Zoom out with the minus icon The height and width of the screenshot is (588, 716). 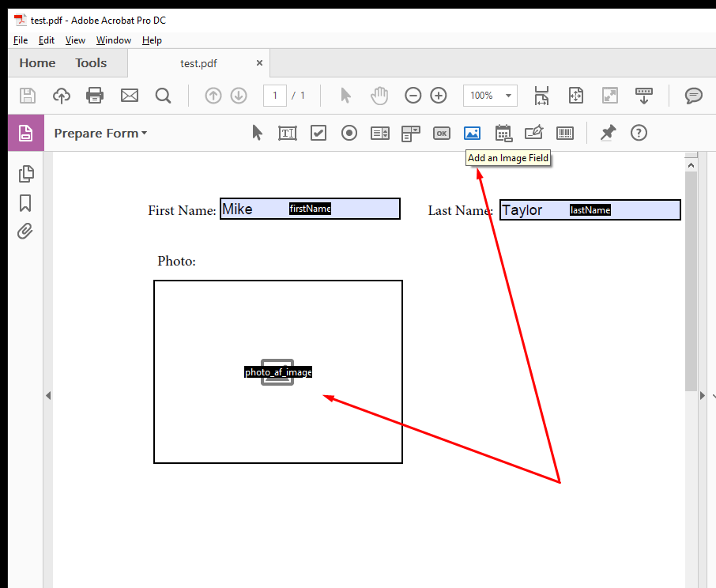click(x=413, y=96)
